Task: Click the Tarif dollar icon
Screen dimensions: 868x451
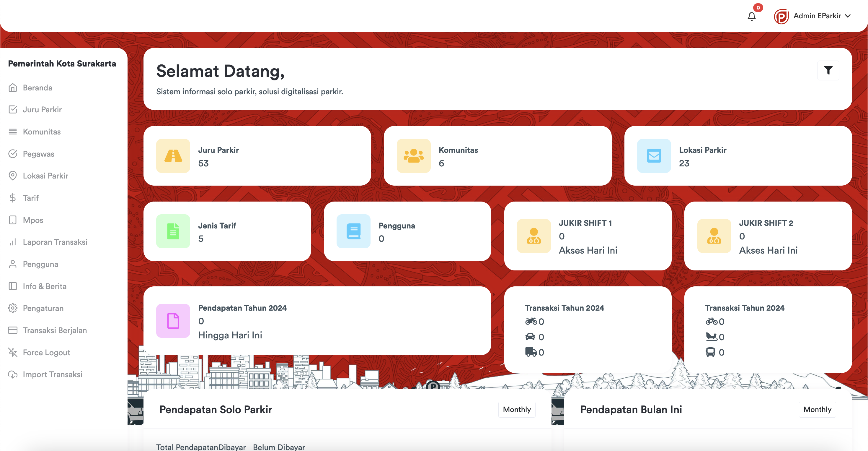Action: [13, 198]
